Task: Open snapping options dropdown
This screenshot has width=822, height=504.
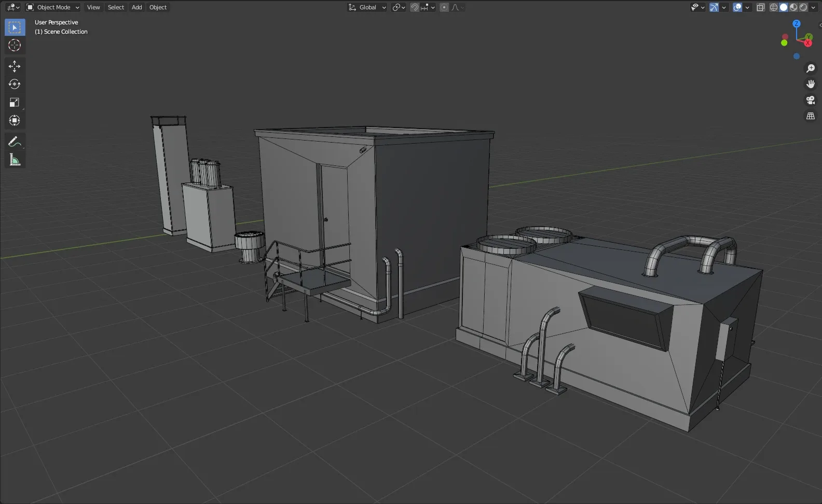Action: coord(428,7)
